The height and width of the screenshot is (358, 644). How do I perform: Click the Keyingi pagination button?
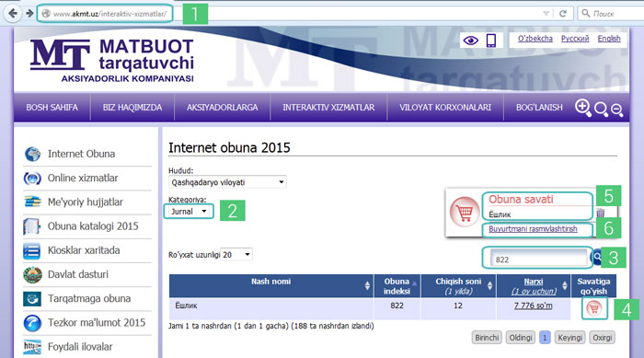coord(569,338)
